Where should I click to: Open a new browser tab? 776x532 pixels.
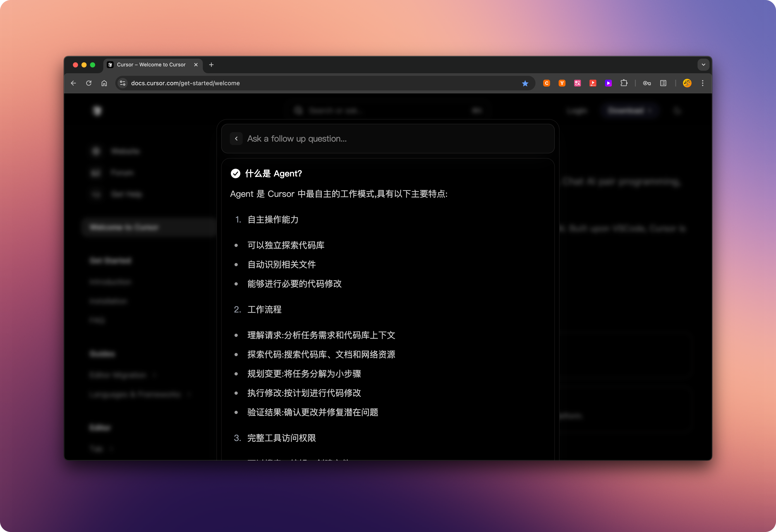point(211,65)
